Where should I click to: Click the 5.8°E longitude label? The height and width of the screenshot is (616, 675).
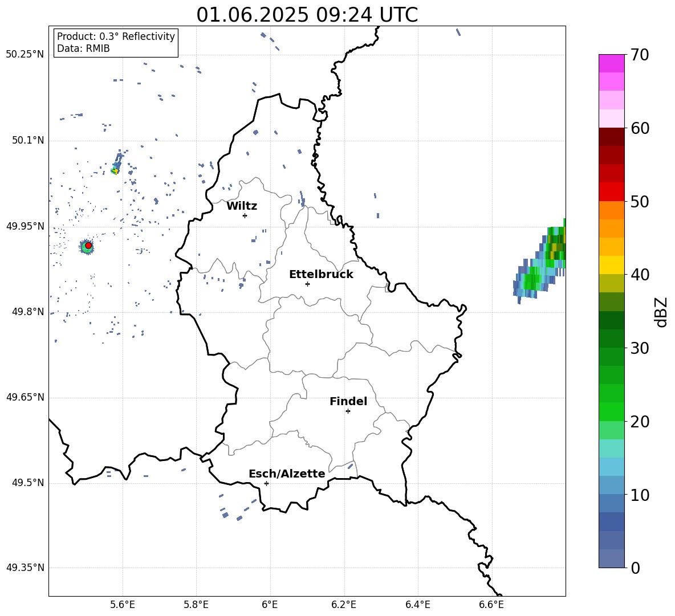tap(196, 605)
